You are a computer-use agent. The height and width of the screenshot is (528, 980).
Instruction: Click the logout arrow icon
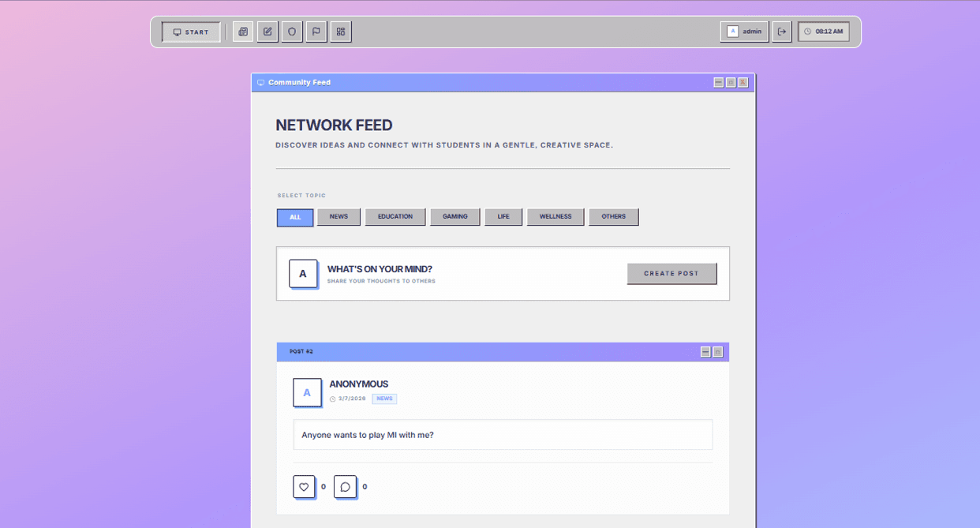coord(782,32)
